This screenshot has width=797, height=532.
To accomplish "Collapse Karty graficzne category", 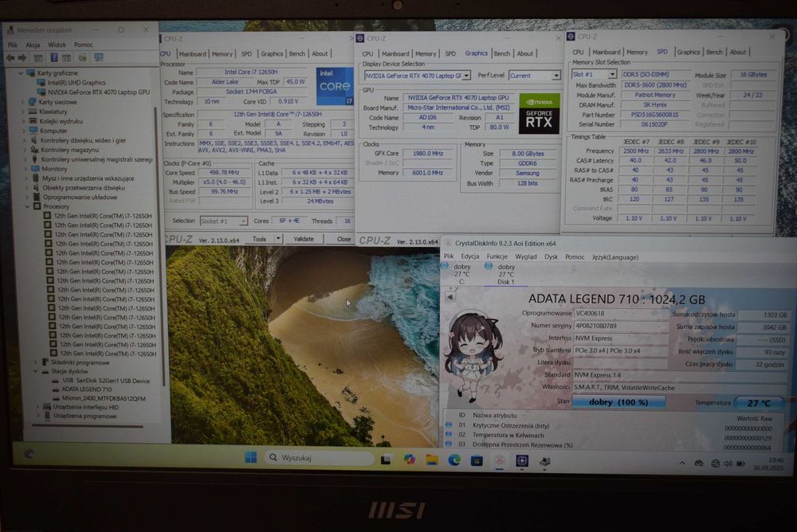I will pyautogui.click(x=21, y=73).
